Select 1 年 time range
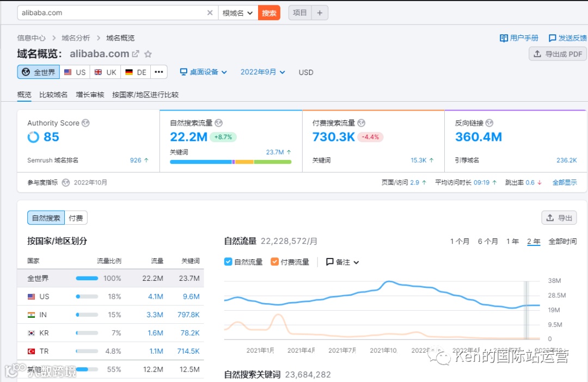 513,242
